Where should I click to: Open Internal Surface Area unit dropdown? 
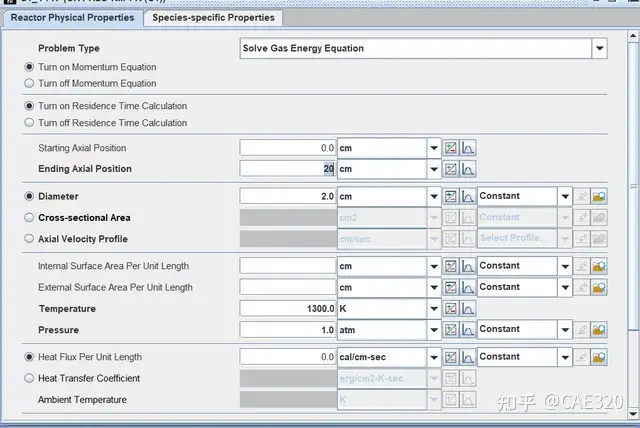point(434,266)
